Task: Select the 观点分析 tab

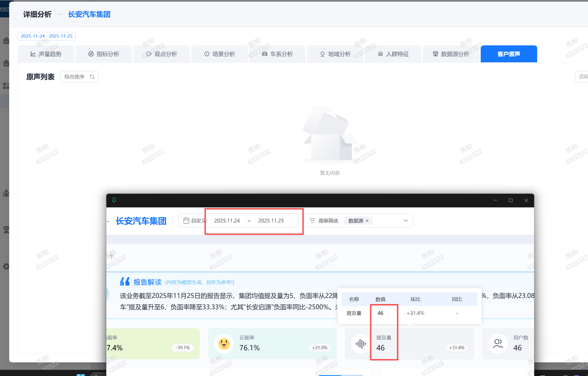Action: [x=162, y=54]
